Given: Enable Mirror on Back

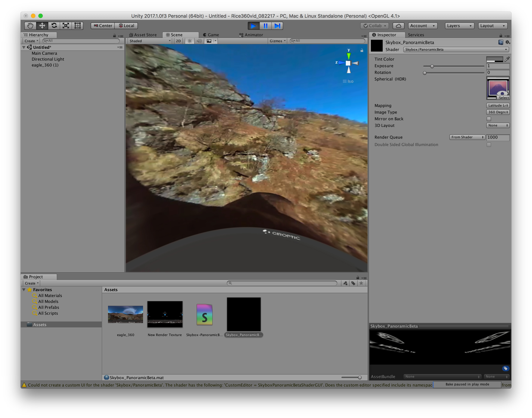Looking at the screenshot, I should [489, 119].
